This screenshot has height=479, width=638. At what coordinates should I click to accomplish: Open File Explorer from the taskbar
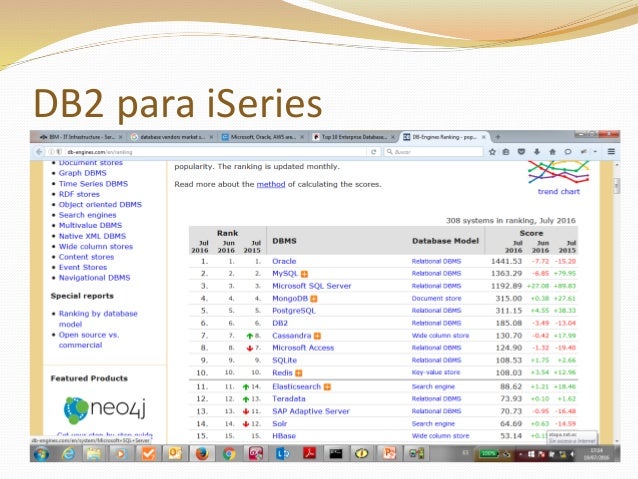94,453
